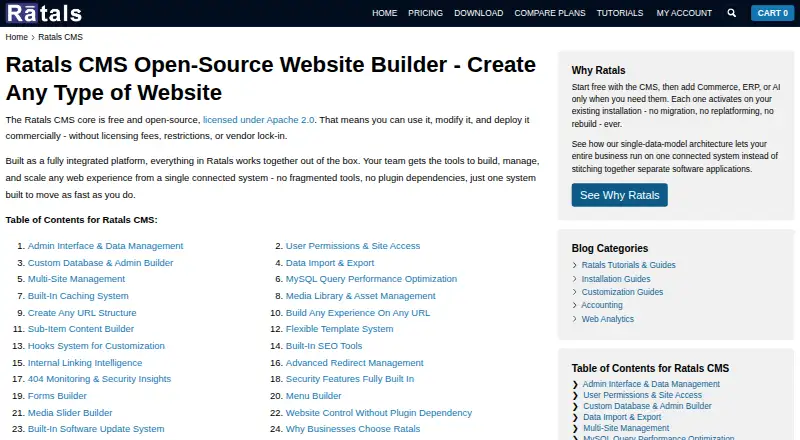Viewport: 800px width, 440px height.
Task: Open the search magnifier icon
Action: point(732,13)
